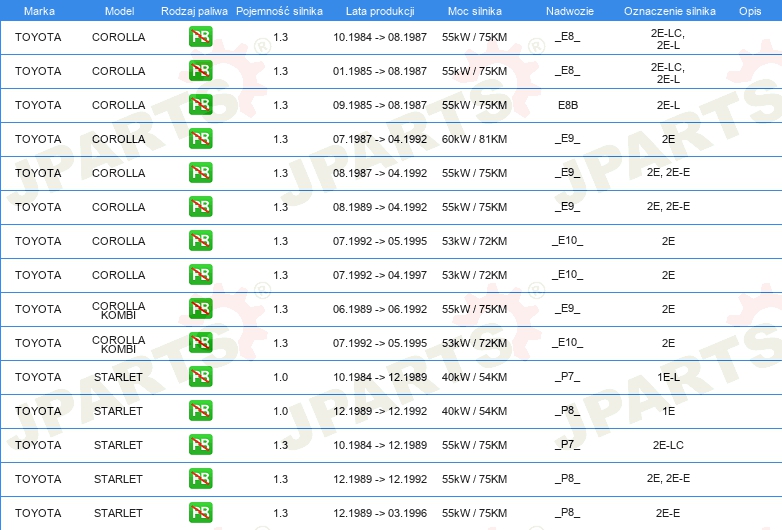Click COROLLA KOMBI in the 53kW / 72KM row

tap(119, 344)
